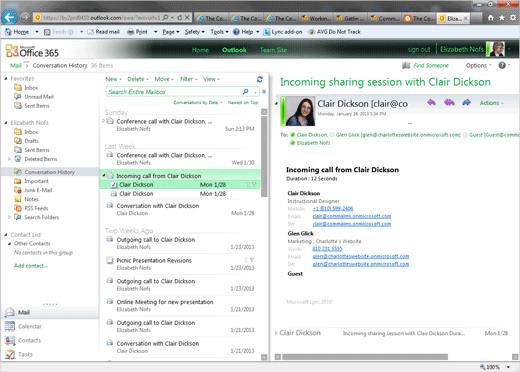
Task: Click the Reply All double-arrow icon
Action: pos(449,102)
